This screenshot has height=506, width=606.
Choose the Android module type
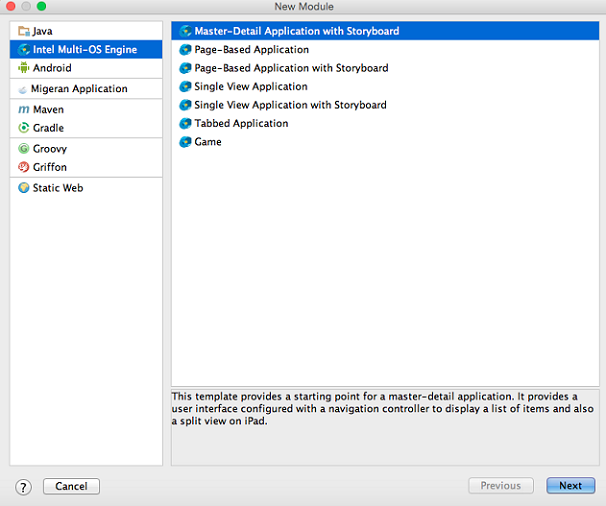pyautogui.click(x=86, y=68)
